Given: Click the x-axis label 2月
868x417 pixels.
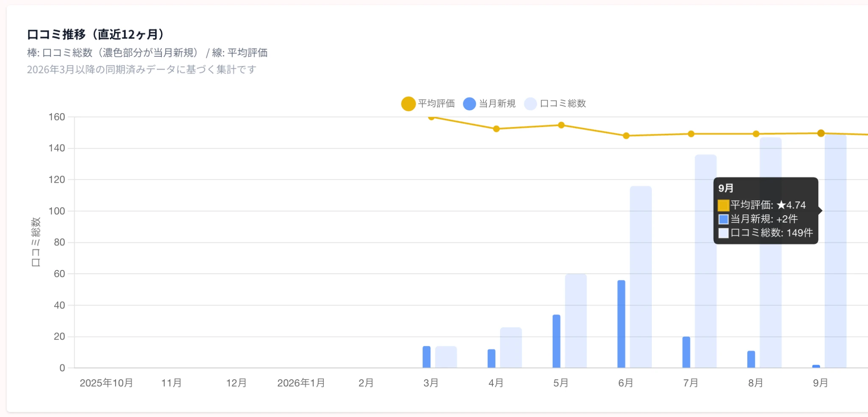Looking at the screenshot, I should [x=366, y=383].
